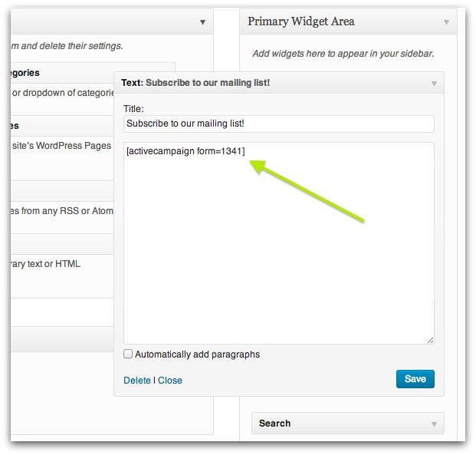Click the Text: Subscribe widget title bar
Viewport: 476px width, 455px height.
coord(279,83)
